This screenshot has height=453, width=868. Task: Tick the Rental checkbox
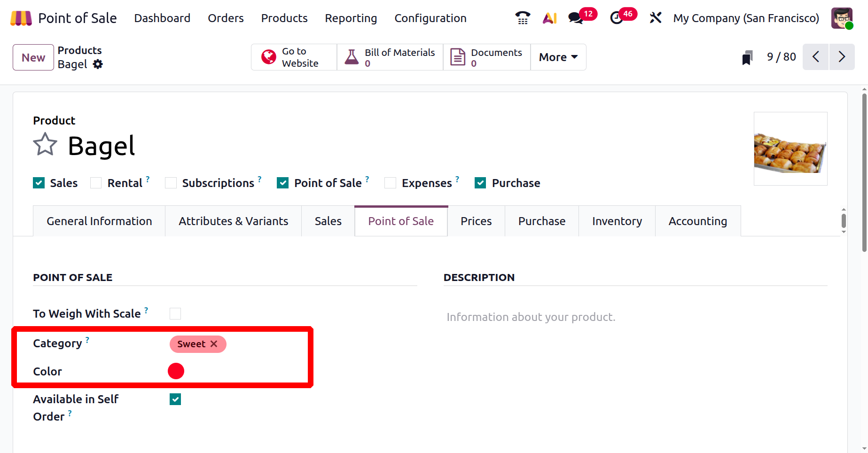pyautogui.click(x=96, y=183)
